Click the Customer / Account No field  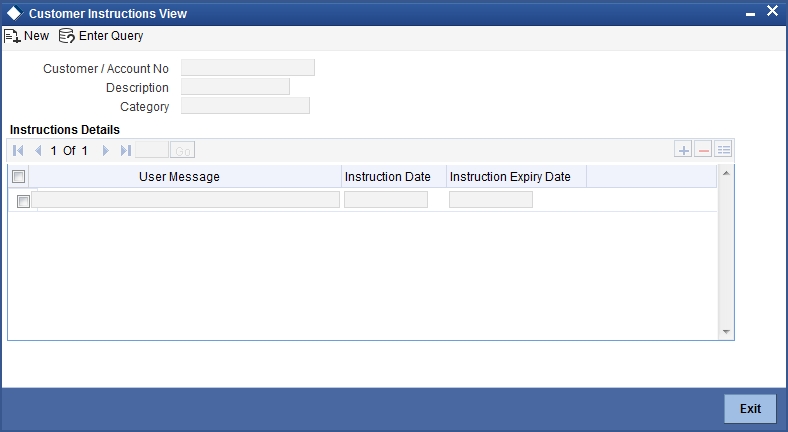pos(248,68)
